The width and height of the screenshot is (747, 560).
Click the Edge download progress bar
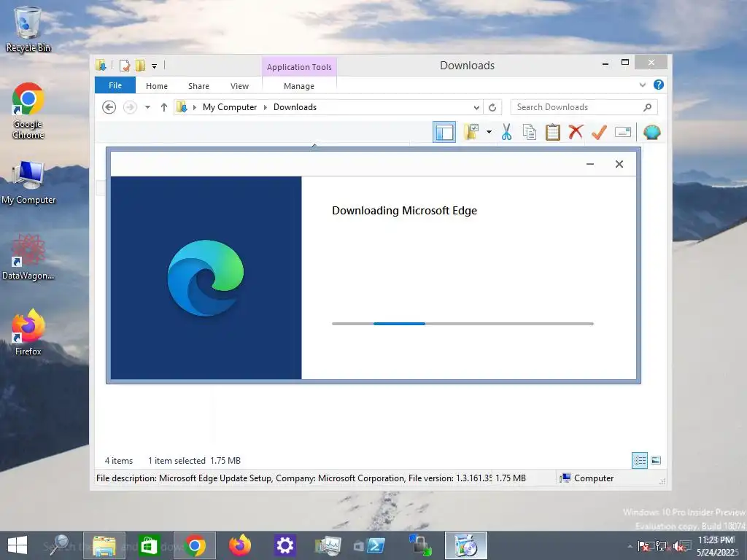pyautogui.click(x=462, y=324)
